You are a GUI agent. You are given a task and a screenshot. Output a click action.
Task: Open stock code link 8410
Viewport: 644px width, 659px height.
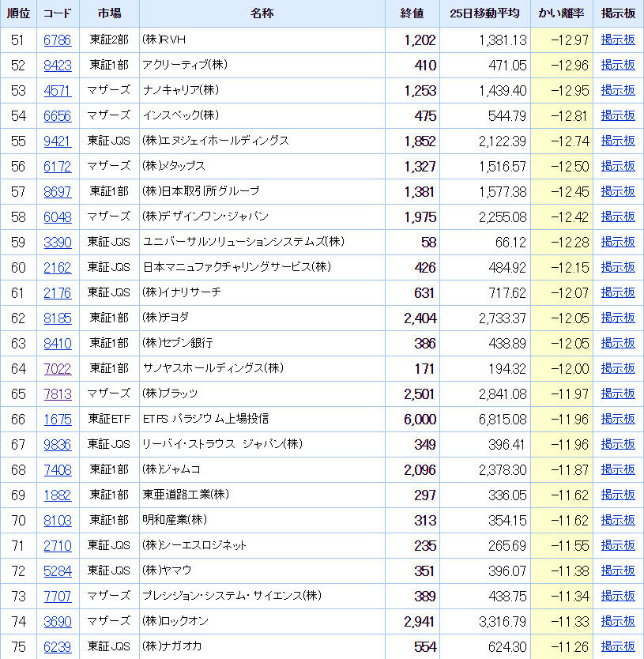[x=58, y=344]
